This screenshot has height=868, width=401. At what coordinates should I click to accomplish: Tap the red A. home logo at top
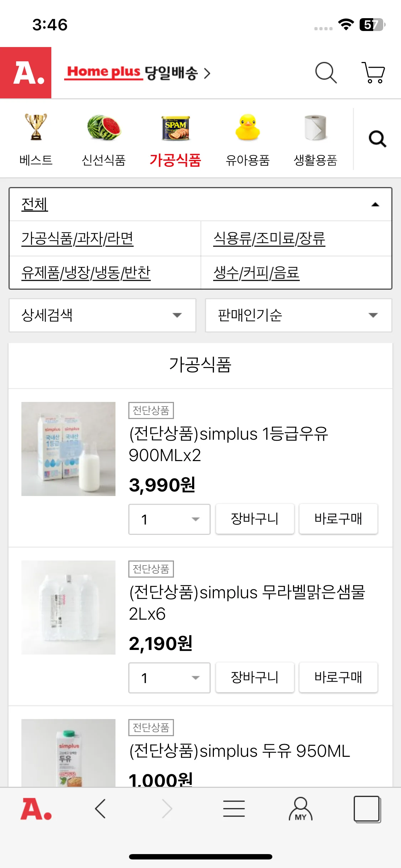[x=26, y=73]
